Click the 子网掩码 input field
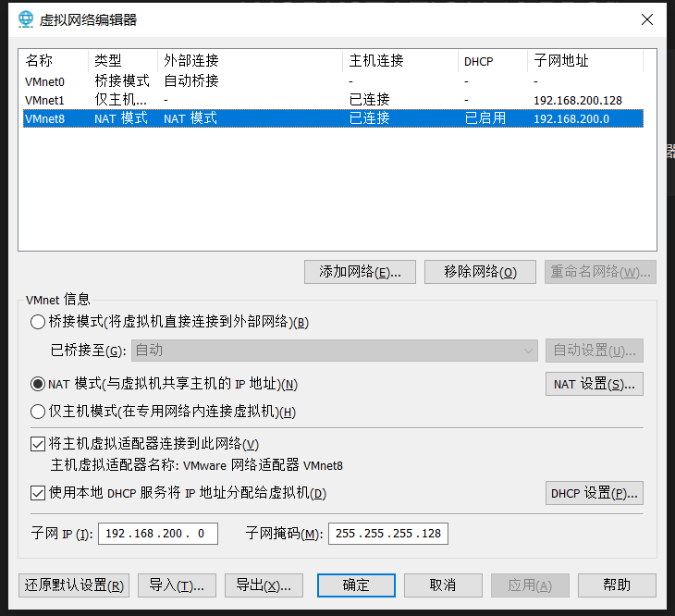Viewport: 675px width, 616px height. 388,534
